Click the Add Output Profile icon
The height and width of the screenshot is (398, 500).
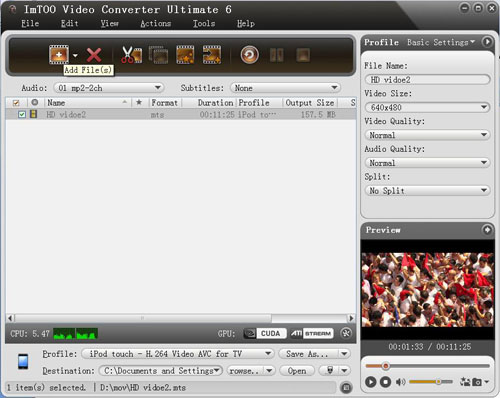click(x=212, y=55)
